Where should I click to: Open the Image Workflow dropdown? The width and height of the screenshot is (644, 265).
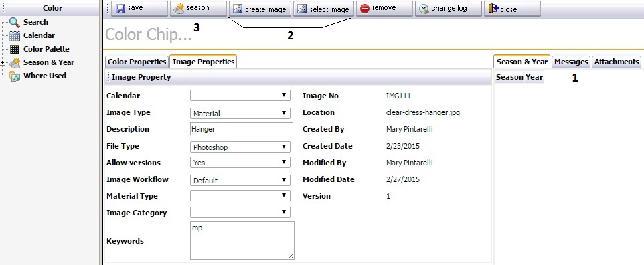tap(240, 181)
